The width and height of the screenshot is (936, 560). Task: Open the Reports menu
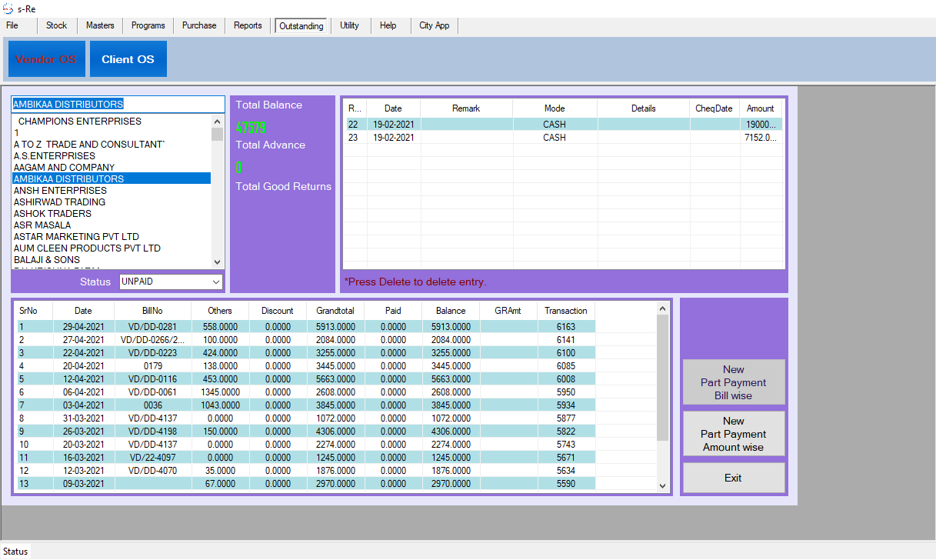tap(248, 25)
